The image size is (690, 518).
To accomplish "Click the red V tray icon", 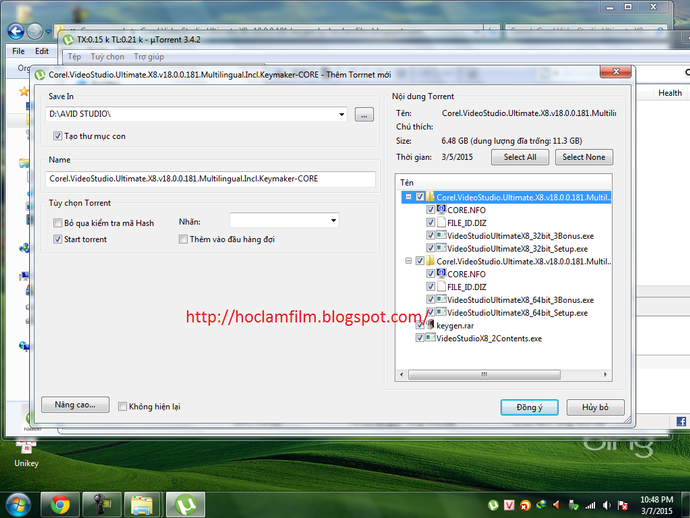I will tap(509, 505).
